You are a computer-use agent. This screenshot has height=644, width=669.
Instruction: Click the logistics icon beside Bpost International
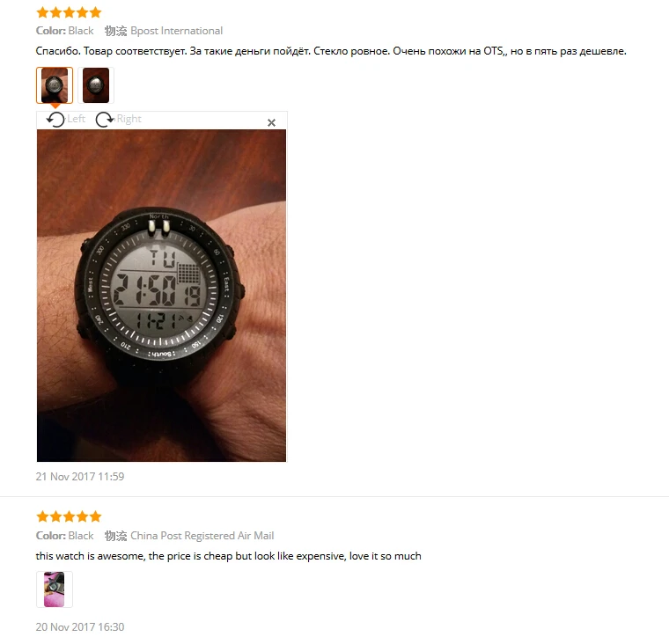pyautogui.click(x=115, y=31)
